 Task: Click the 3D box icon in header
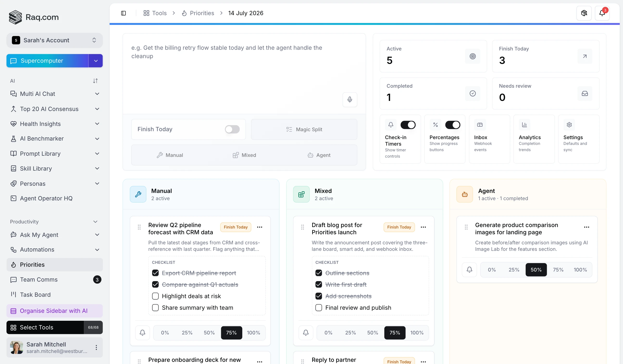click(x=584, y=13)
